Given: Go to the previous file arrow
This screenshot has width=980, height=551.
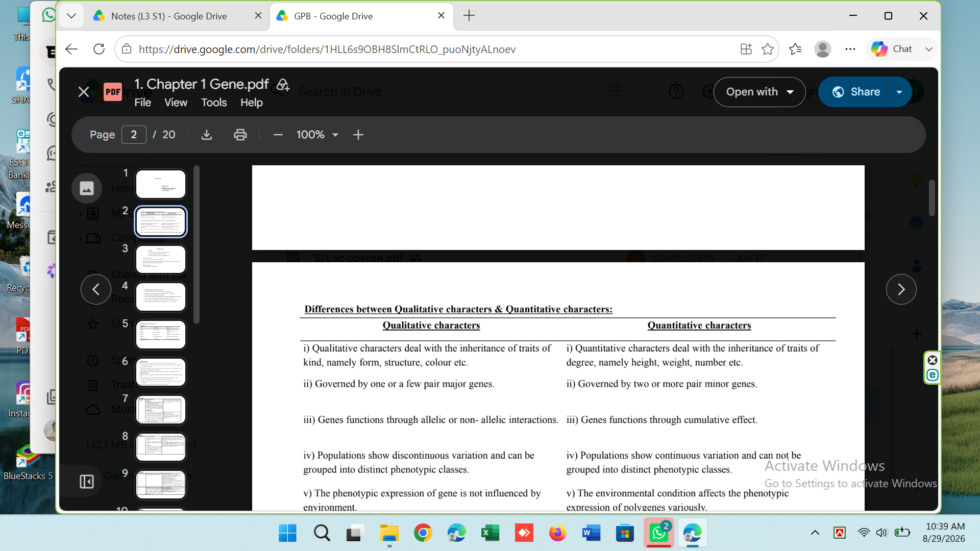Looking at the screenshot, I should tap(96, 289).
